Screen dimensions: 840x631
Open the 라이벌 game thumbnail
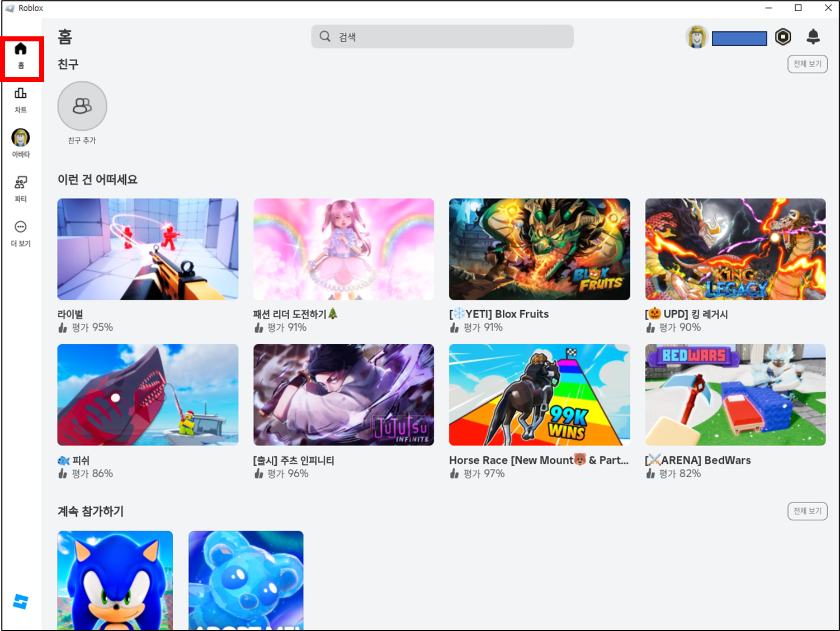(x=148, y=249)
